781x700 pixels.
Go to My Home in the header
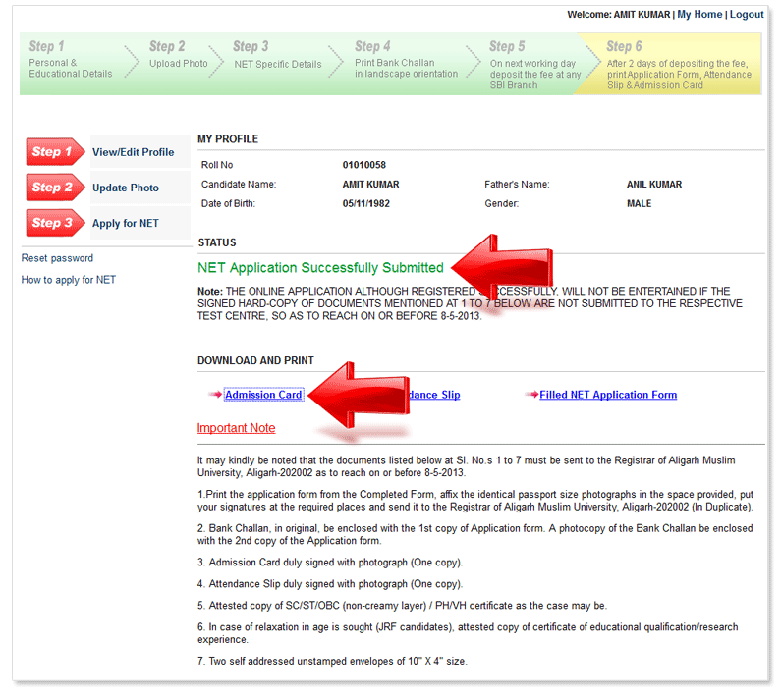[x=699, y=15]
